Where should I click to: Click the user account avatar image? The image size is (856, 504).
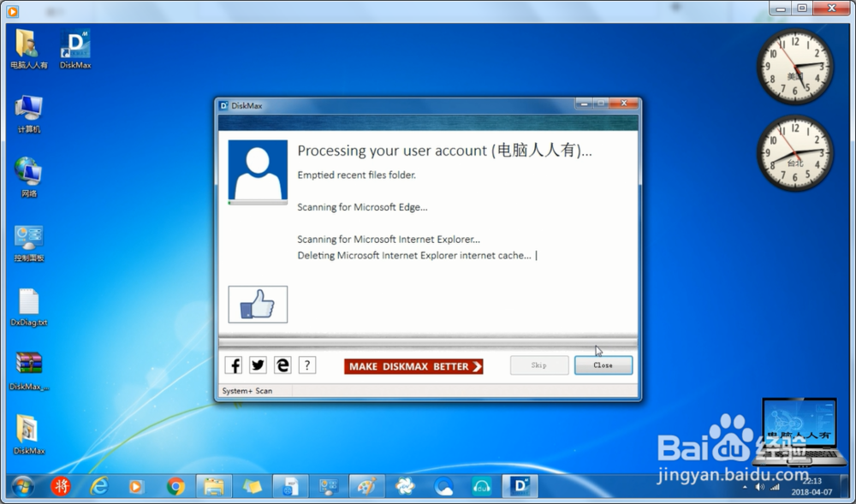click(258, 169)
